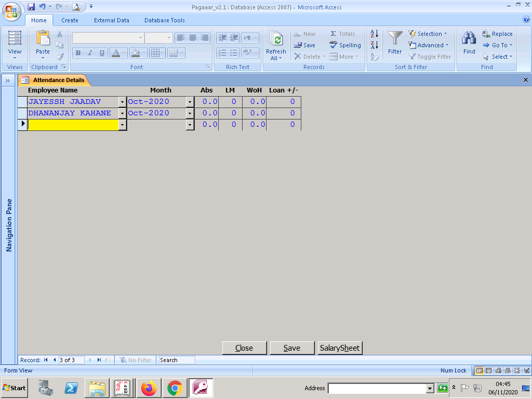Screen dimensions: 532x399
Task: Open the font name combo box
Action: [x=140, y=37]
